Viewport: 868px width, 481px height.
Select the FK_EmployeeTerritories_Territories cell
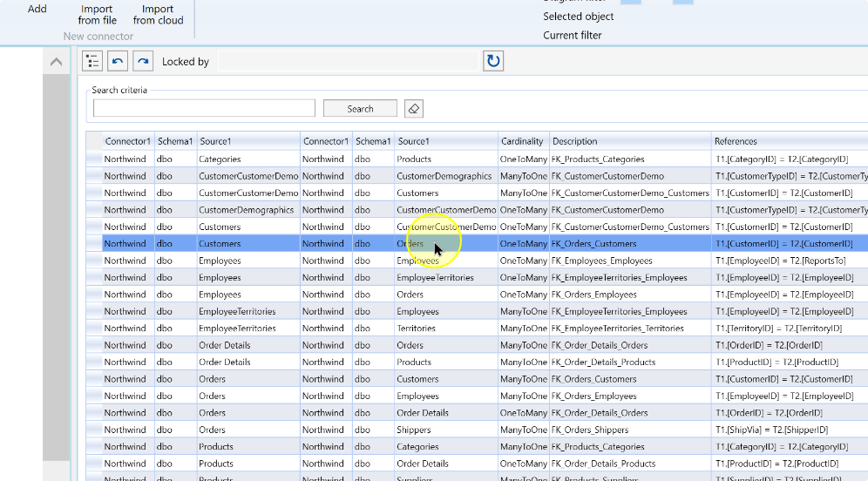click(x=630, y=329)
